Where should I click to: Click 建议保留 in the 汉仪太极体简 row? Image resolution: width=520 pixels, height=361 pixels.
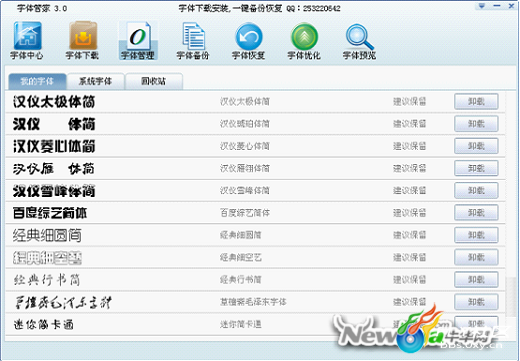(410, 101)
